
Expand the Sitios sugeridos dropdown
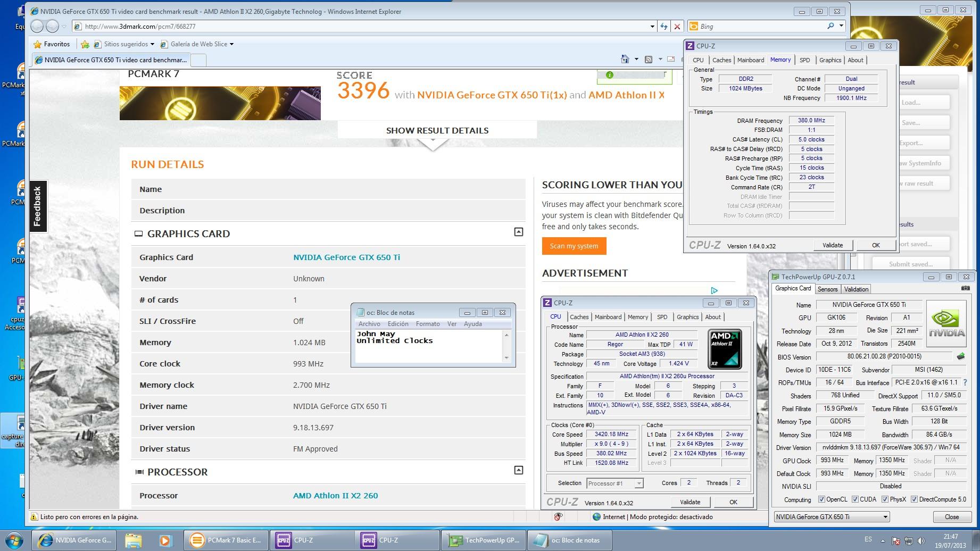[x=152, y=44]
